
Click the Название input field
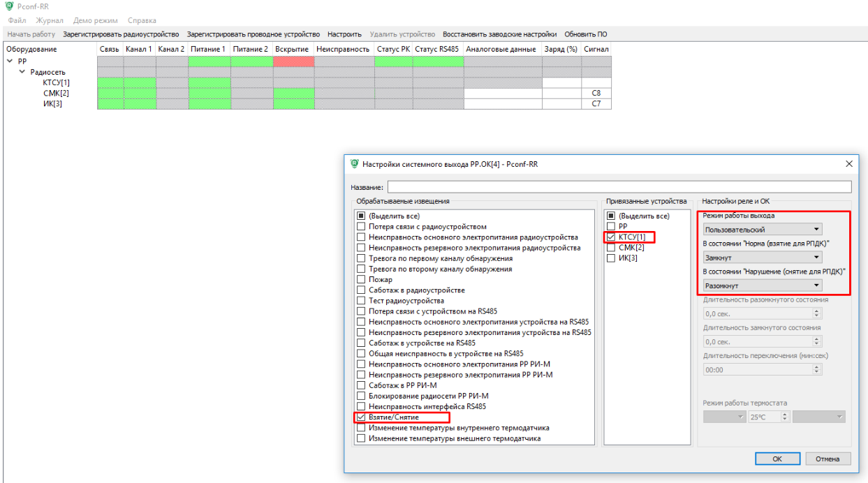pos(619,187)
